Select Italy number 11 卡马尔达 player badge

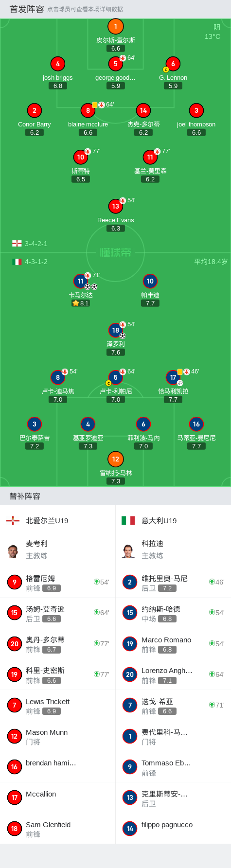[x=81, y=281]
